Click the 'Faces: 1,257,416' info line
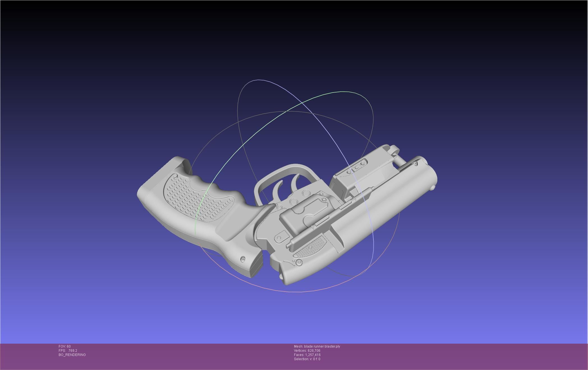 point(307,355)
